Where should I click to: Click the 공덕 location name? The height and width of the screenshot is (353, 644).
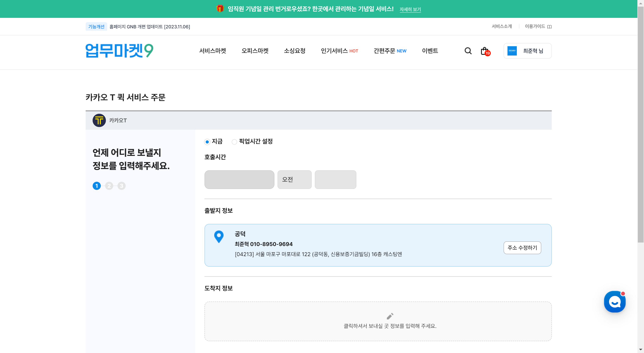click(x=240, y=234)
